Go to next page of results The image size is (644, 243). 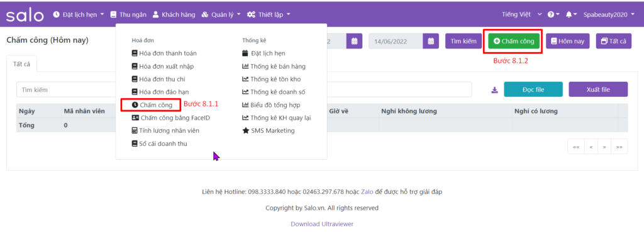604,147
